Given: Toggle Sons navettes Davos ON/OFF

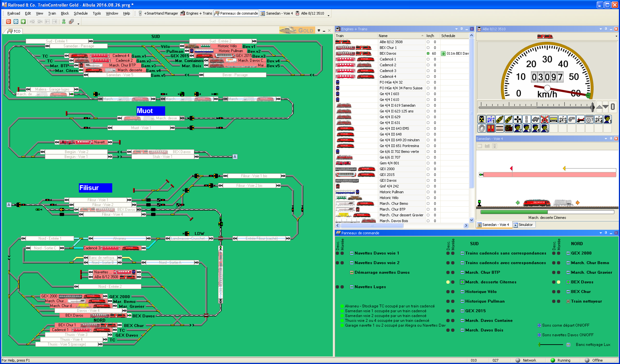Looking at the screenshot, I should point(539,335).
